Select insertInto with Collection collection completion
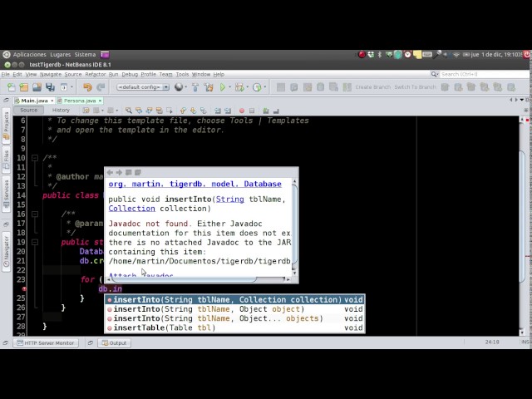532x399 pixels. (x=234, y=299)
